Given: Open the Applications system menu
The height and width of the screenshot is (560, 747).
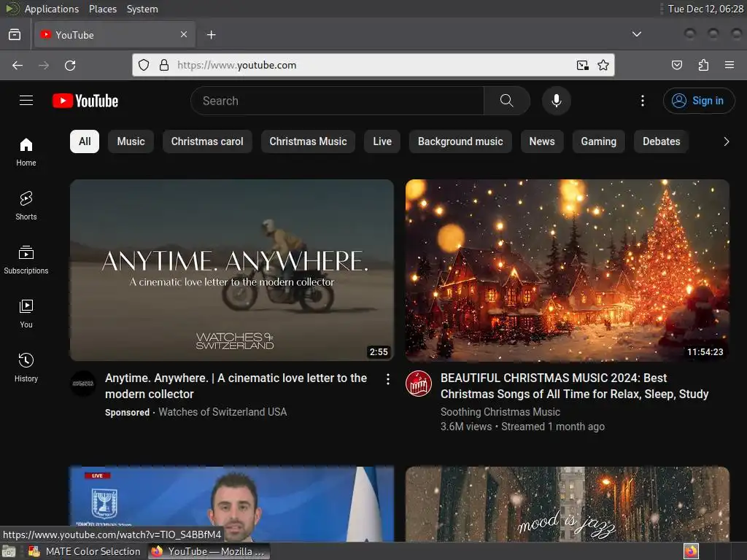Looking at the screenshot, I should (52, 9).
